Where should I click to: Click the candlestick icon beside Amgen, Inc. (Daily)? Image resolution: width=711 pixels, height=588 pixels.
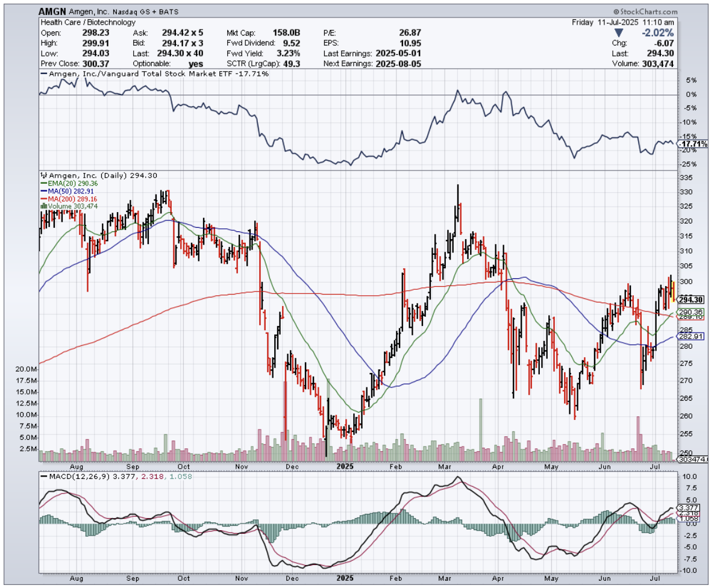click(42, 175)
